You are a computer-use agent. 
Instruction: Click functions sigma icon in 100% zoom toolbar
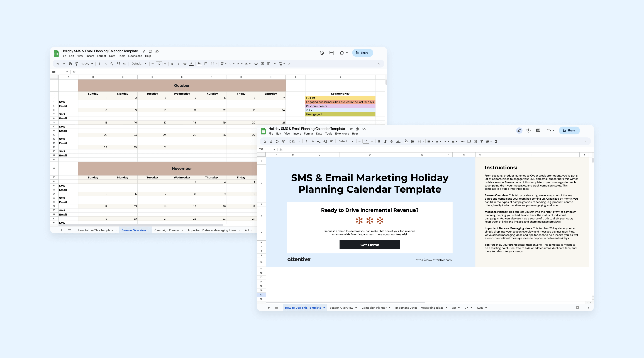coord(289,64)
